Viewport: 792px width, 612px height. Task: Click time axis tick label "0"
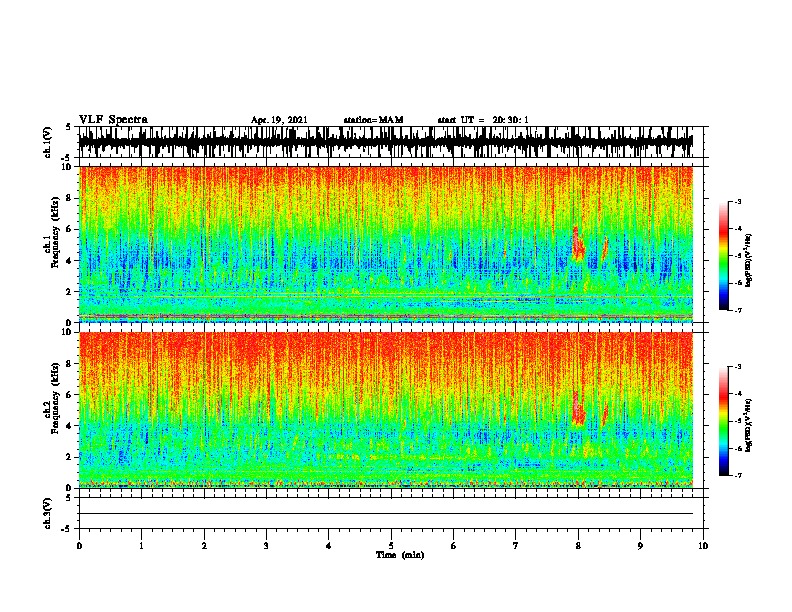79,546
